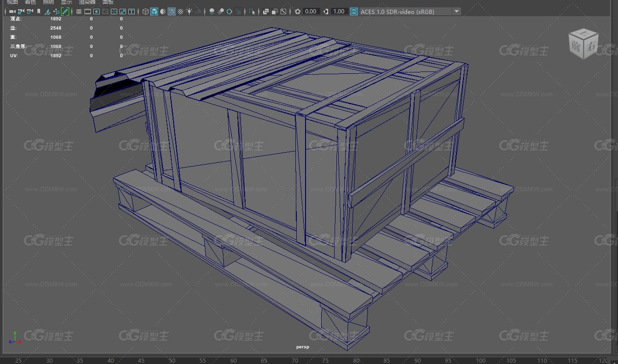Toggle the Field Chart icon
This screenshot has width=618, height=364.
tap(114, 12)
